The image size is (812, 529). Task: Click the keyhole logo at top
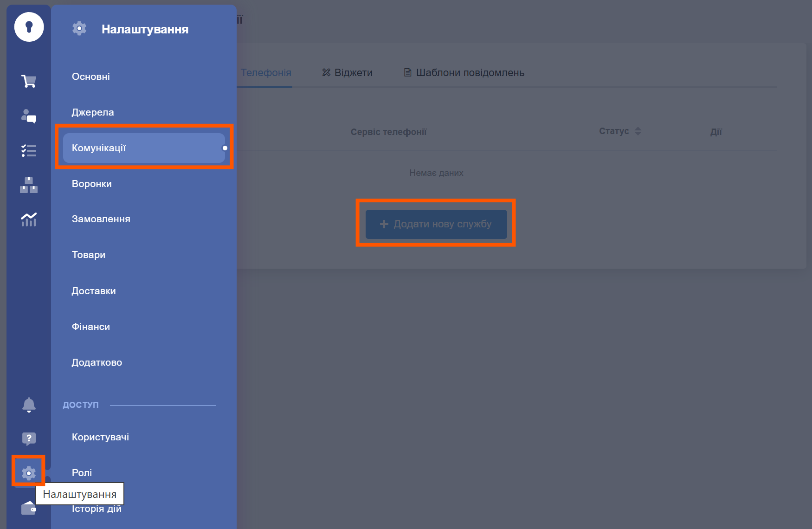tap(29, 27)
